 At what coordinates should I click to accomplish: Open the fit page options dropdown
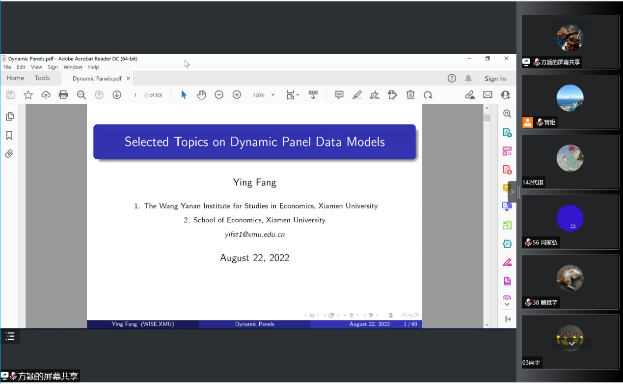pos(292,95)
